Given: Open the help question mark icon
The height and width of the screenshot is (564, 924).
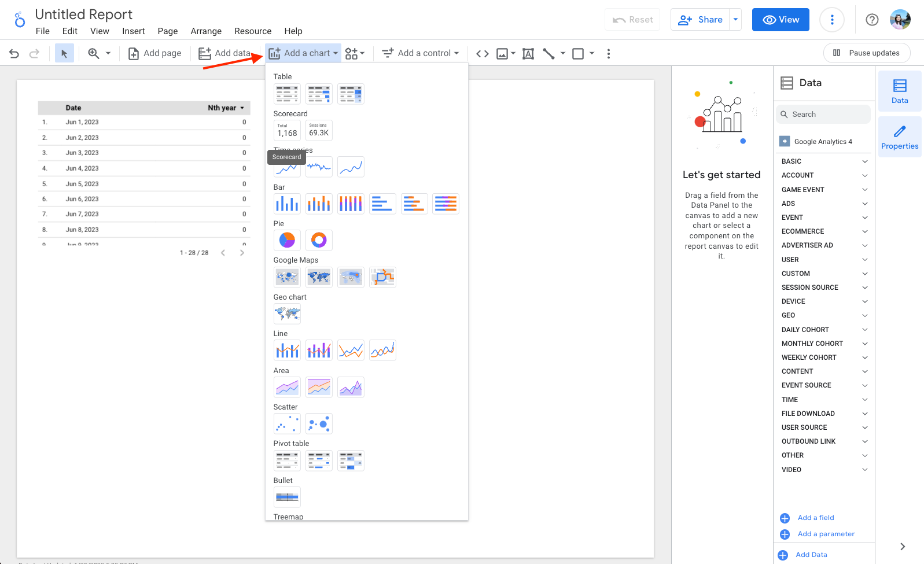Looking at the screenshot, I should click(871, 20).
